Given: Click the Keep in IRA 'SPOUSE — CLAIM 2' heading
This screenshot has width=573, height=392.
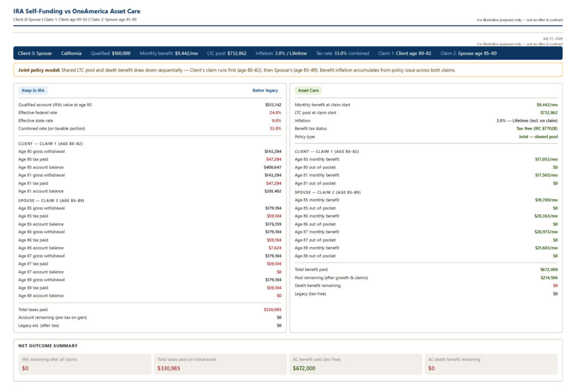Looking at the screenshot, I should coord(51,201).
